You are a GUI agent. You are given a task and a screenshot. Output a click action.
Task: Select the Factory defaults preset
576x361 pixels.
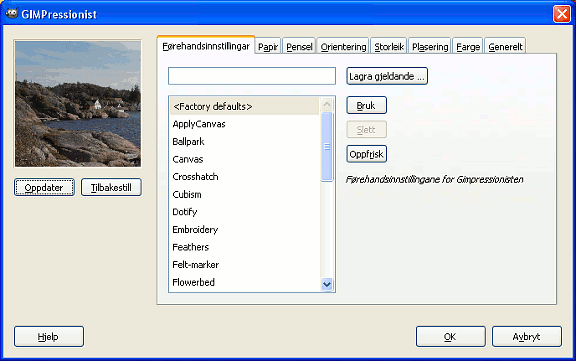pos(244,106)
